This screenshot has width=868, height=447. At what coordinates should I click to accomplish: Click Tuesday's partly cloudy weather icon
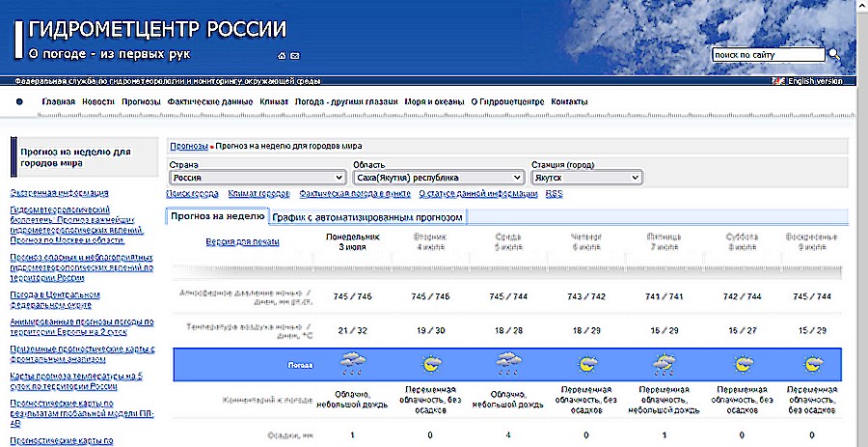430,364
